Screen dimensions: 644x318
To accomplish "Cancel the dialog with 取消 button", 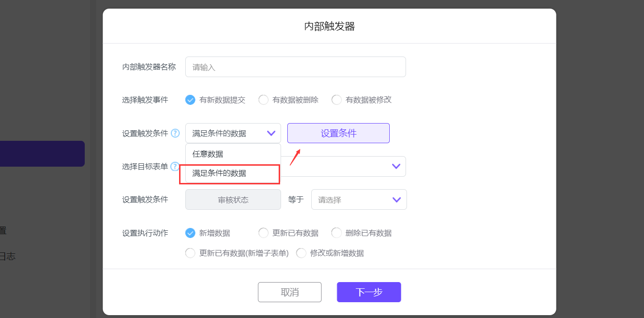I will pyautogui.click(x=289, y=292).
